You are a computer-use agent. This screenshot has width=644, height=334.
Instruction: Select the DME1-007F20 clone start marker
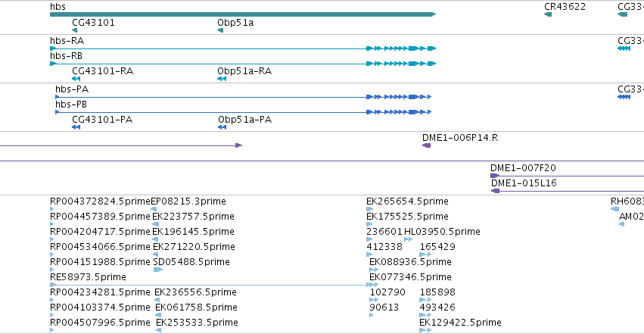pos(495,176)
